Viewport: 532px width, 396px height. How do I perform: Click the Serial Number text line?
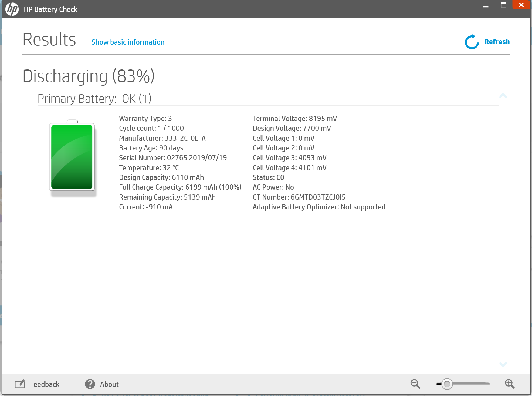pos(173,158)
